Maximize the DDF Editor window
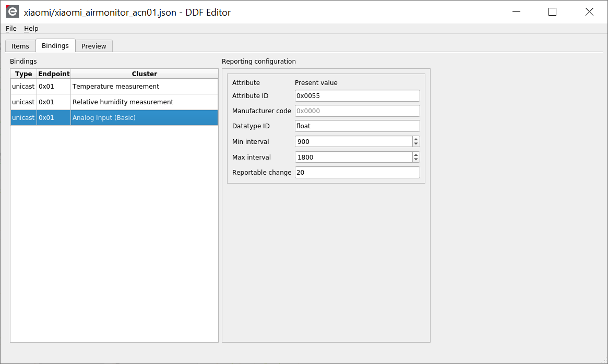Viewport: 608px width, 364px height. [552, 12]
